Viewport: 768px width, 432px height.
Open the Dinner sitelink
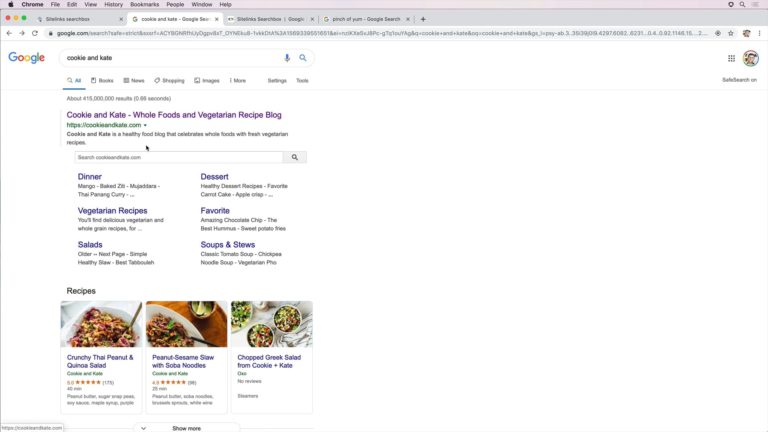click(90, 177)
